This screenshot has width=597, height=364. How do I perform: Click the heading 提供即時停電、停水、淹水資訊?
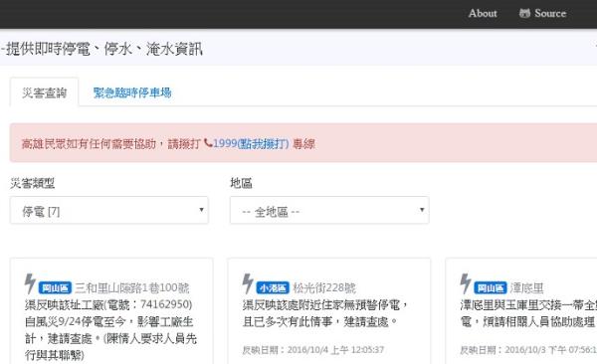point(103,49)
